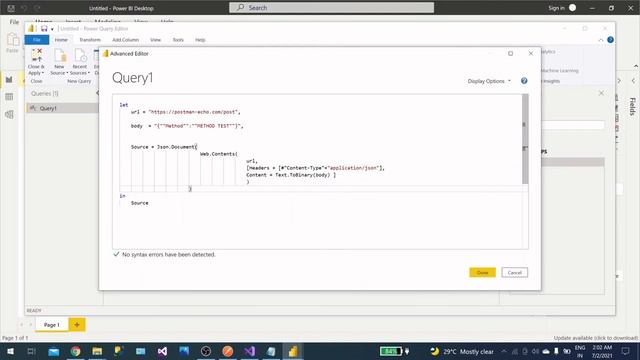
Task: Click save icon in Power Query title bar
Action: click(44, 29)
